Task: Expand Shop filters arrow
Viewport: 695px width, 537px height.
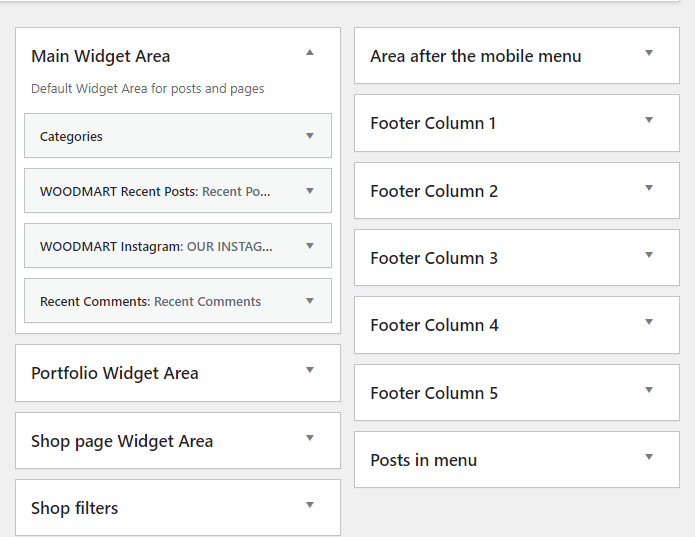Action: (x=310, y=505)
